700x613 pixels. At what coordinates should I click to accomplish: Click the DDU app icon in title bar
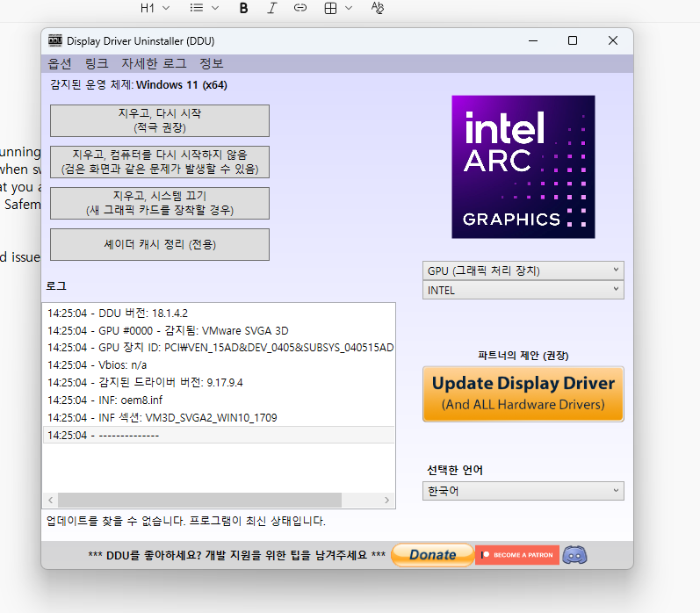click(55, 40)
